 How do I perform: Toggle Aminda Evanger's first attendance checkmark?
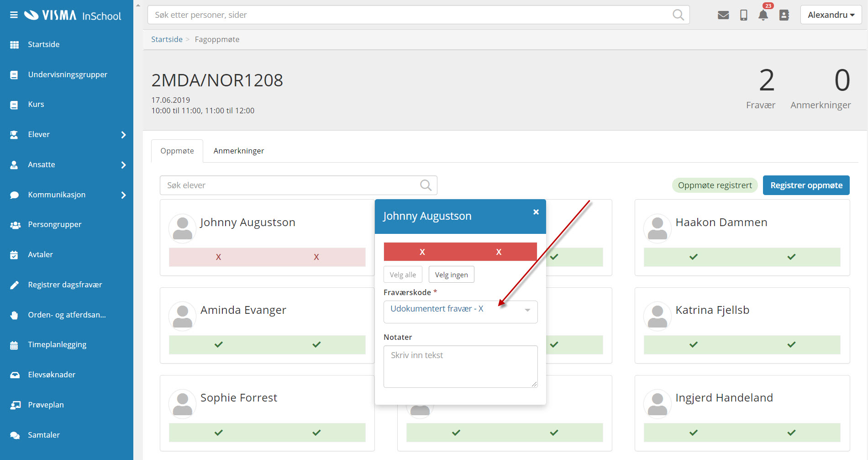click(219, 344)
